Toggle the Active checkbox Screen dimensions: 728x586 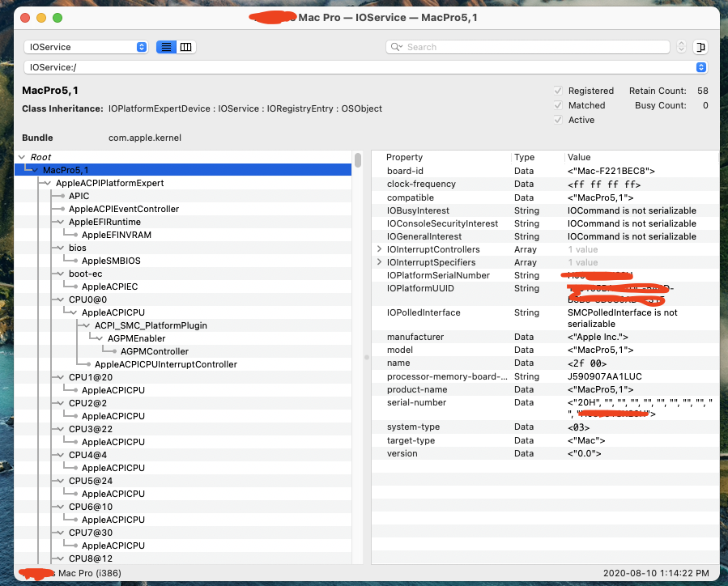point(558,120)
